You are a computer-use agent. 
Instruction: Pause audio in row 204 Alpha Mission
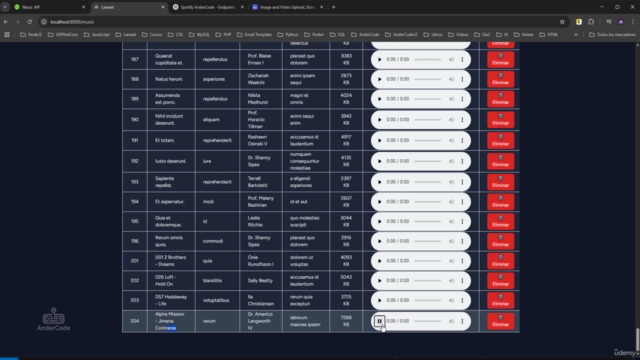pyautogui.click(x=379, y=321)
